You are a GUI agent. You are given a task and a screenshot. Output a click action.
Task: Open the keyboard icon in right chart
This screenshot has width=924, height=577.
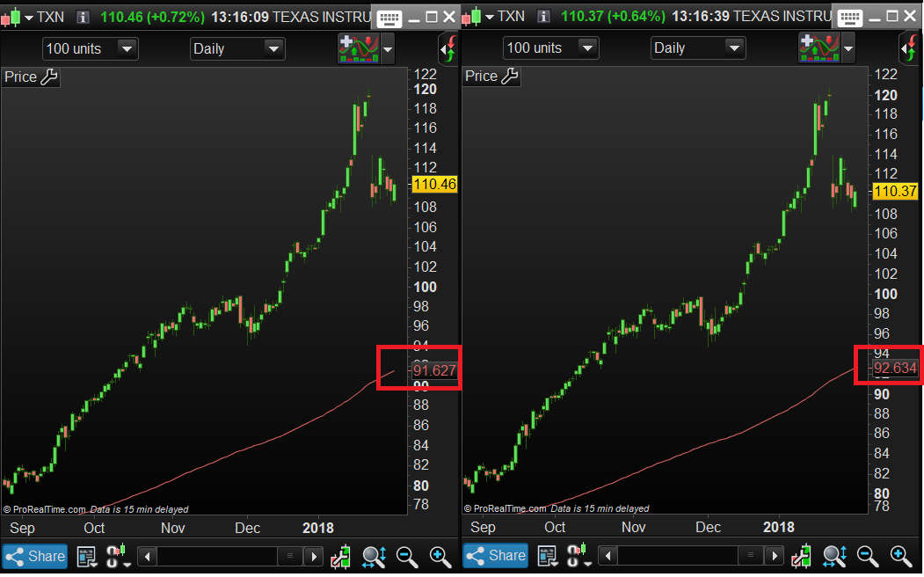850,18
